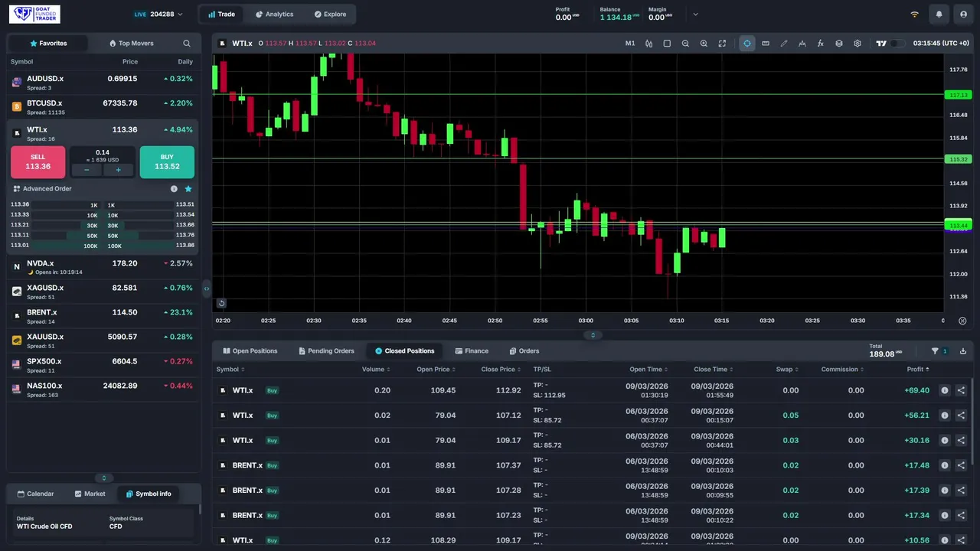Open the Calendar tab
Viewport: 980px width, 551px height.
coord(35,494)
